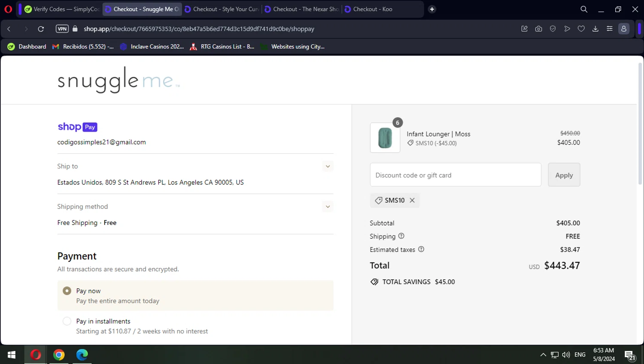Open the Dashboard bookmark
This screenshot has width=644, height=364.
(27, 46)
